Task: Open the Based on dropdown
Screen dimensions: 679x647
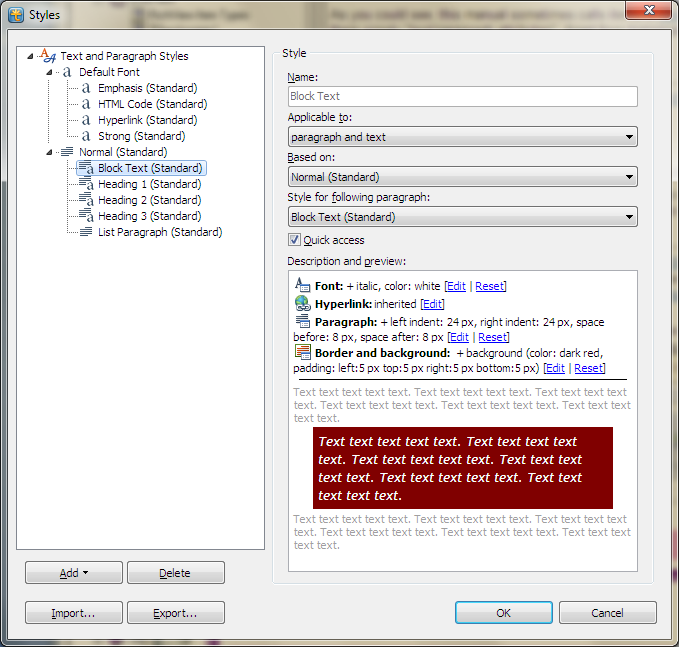Action: coord(462,177)
